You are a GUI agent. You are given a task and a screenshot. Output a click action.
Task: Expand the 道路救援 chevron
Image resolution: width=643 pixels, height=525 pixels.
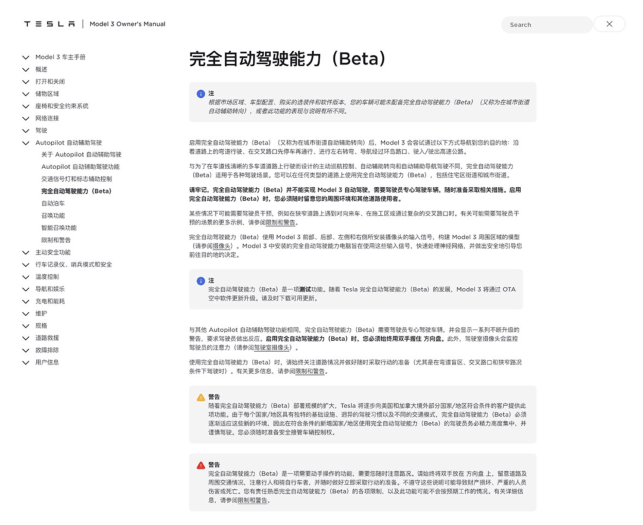coord(26,338)
